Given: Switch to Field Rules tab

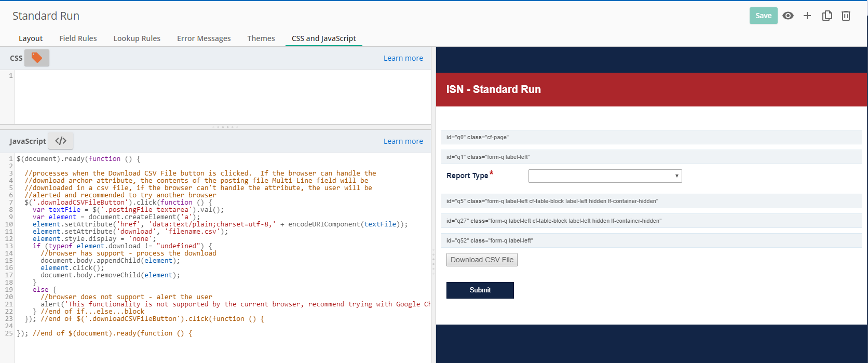Looking at the screenshot, I should pos(78,38).
